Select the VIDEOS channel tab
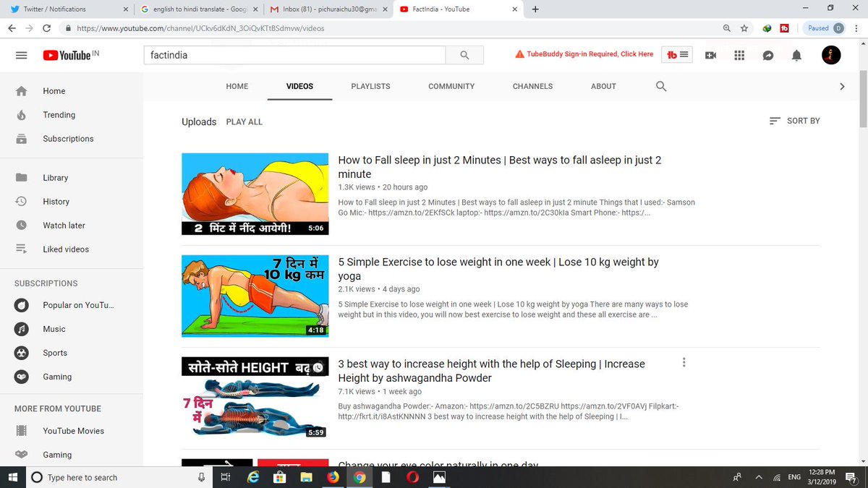 (299, 86)
